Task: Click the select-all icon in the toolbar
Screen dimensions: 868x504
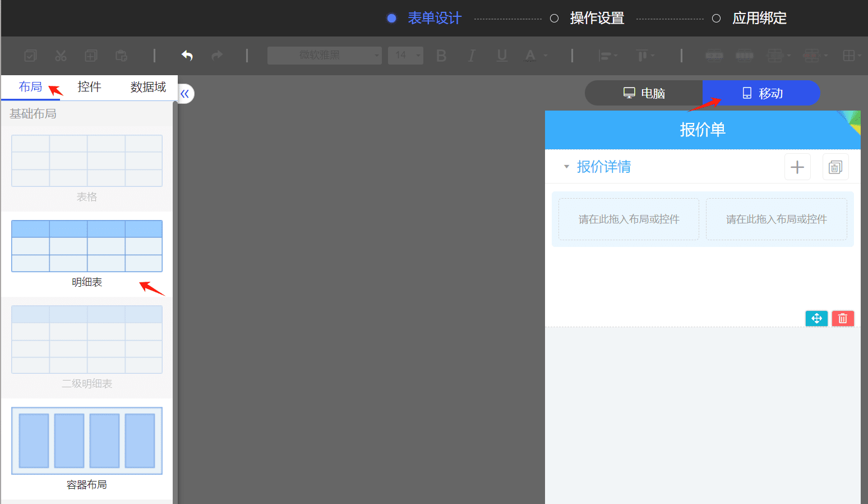Action: (x=31, y=56)
